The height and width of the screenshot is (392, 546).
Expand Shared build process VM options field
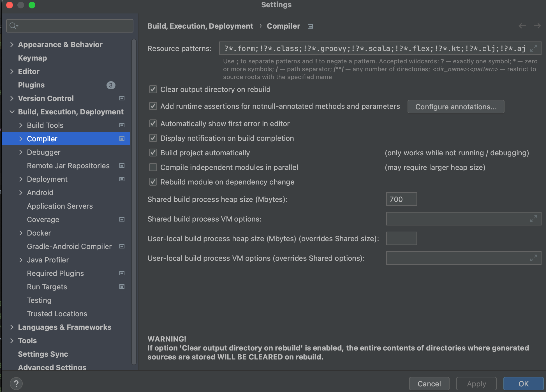point(534,219)
